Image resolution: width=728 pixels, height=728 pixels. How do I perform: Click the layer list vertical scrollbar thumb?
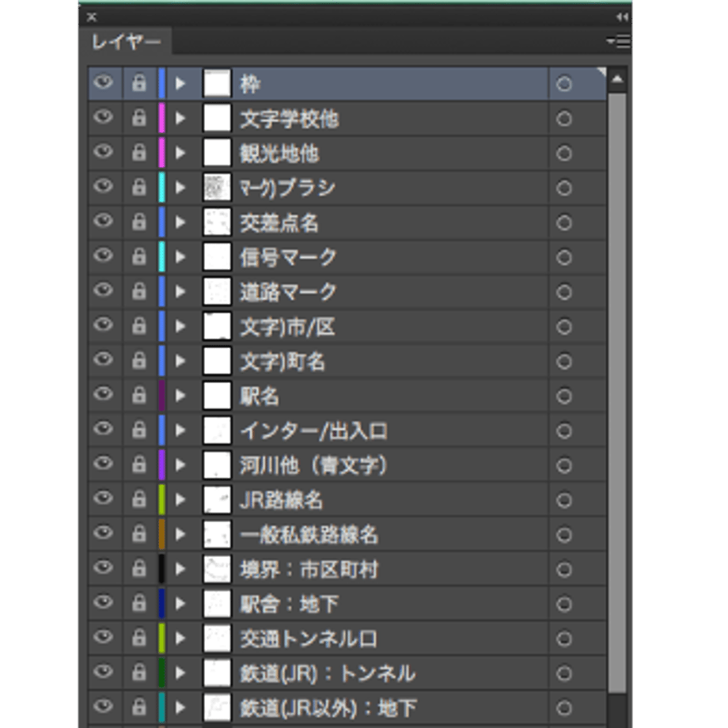(x=617, y=392)
